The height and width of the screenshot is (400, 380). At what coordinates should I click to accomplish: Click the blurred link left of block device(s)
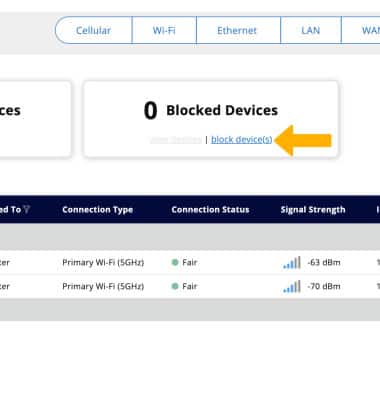coord(176,139)
